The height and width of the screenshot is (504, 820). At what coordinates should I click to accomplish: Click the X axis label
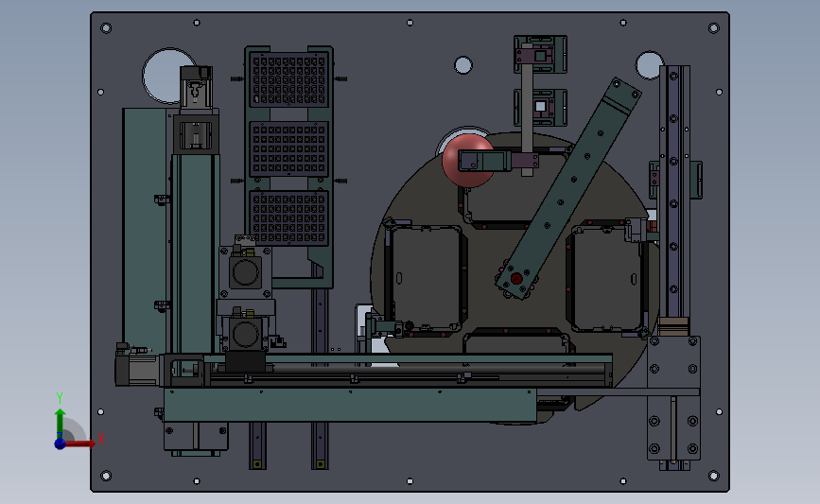(x=101, y=439)
